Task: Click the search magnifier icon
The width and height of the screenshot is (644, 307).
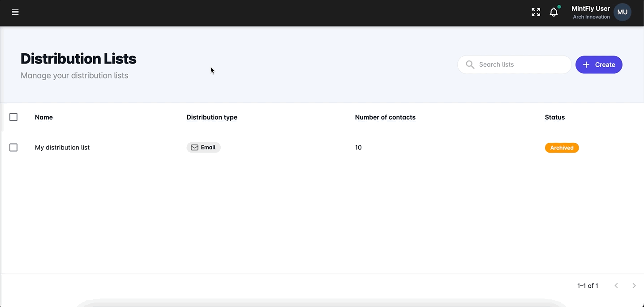Action: (470, 64)
